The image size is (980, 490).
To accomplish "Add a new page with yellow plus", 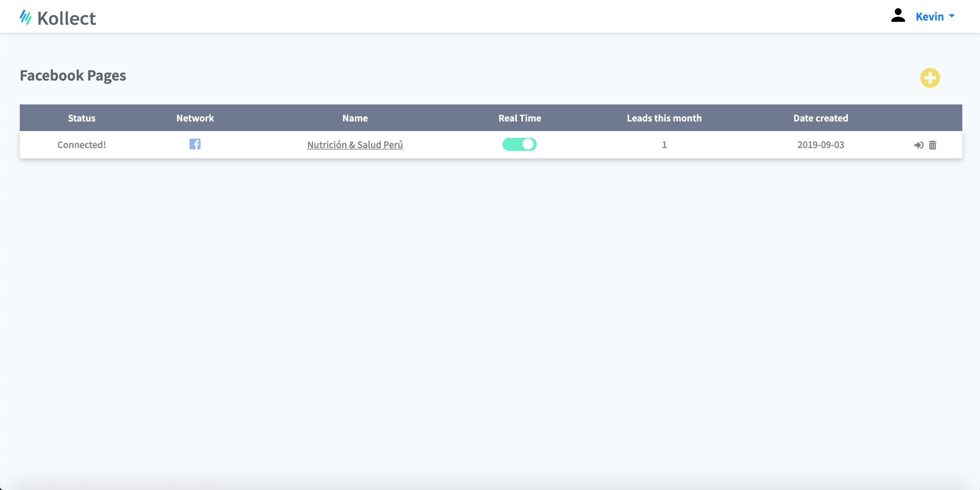I will tap(930, 78).
